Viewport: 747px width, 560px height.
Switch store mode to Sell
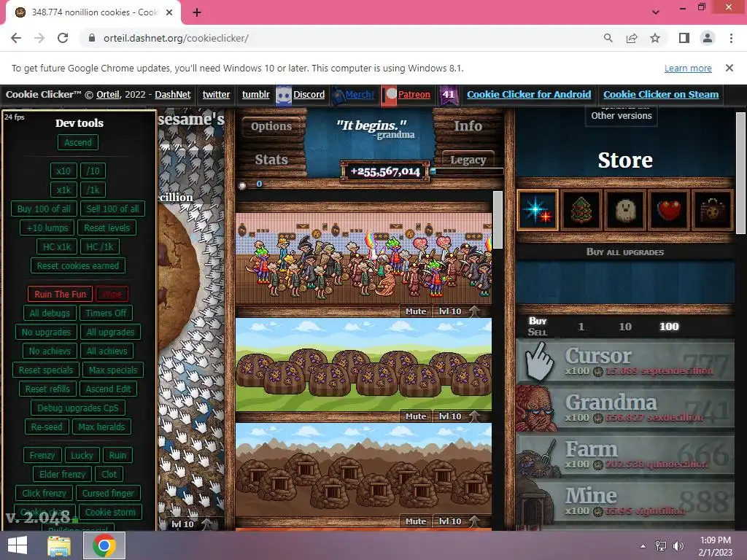click(x=537, y=332)
